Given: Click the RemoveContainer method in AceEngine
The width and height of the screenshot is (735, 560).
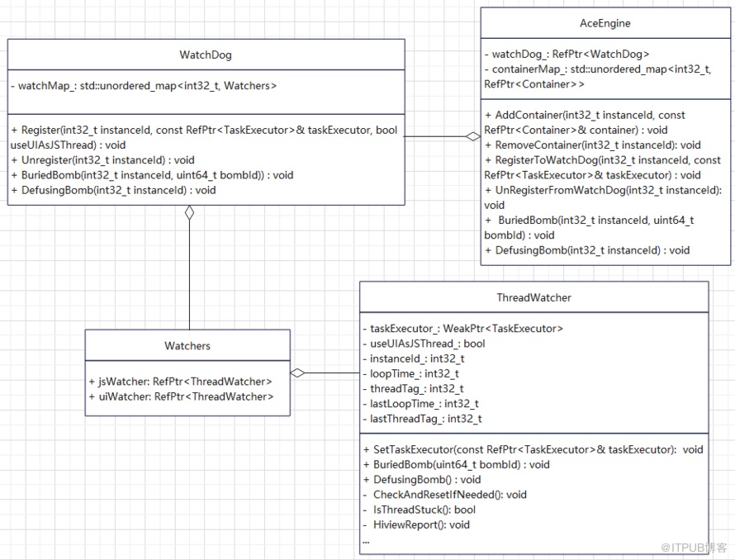Looking at the screenshot, I should [x=593, y=145].
